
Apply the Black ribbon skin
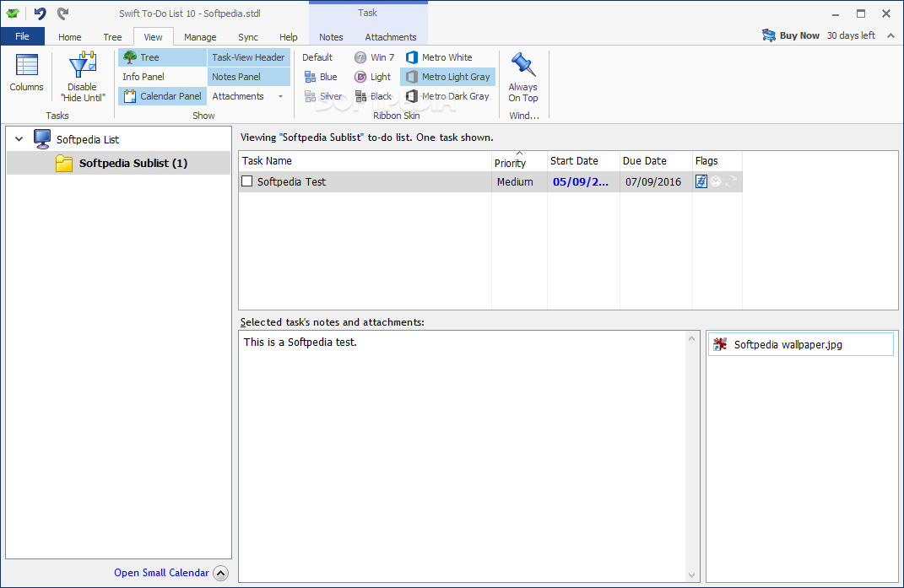(374, 96)
